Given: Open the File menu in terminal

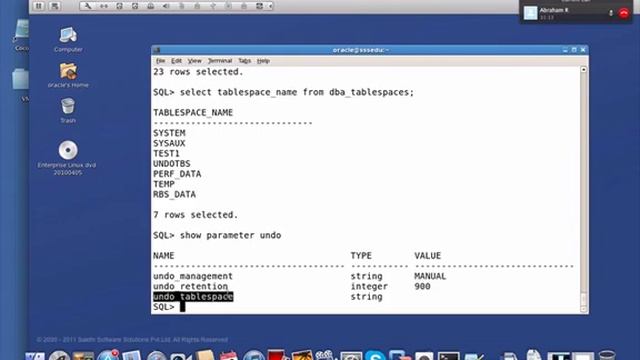Looking at the screenshot, I should click(160, 61).
